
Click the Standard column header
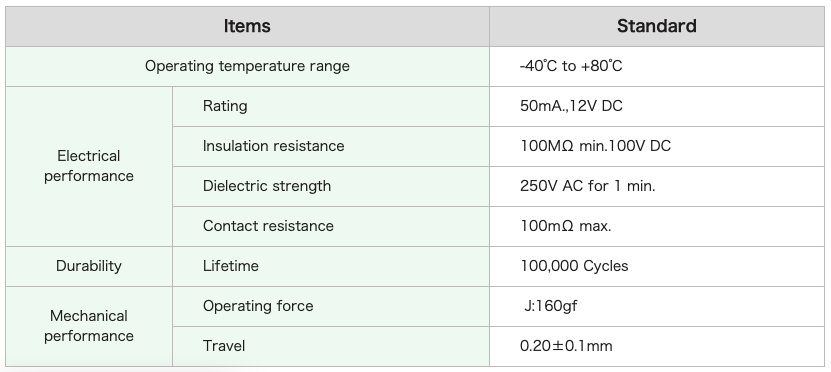pyautogui.click(x=657, y=26)
